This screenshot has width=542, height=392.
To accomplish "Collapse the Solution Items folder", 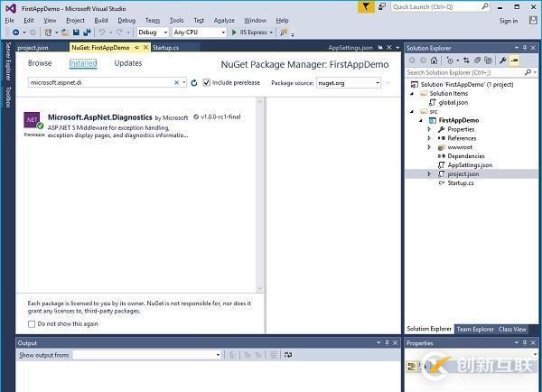I will tap(412, 94).
